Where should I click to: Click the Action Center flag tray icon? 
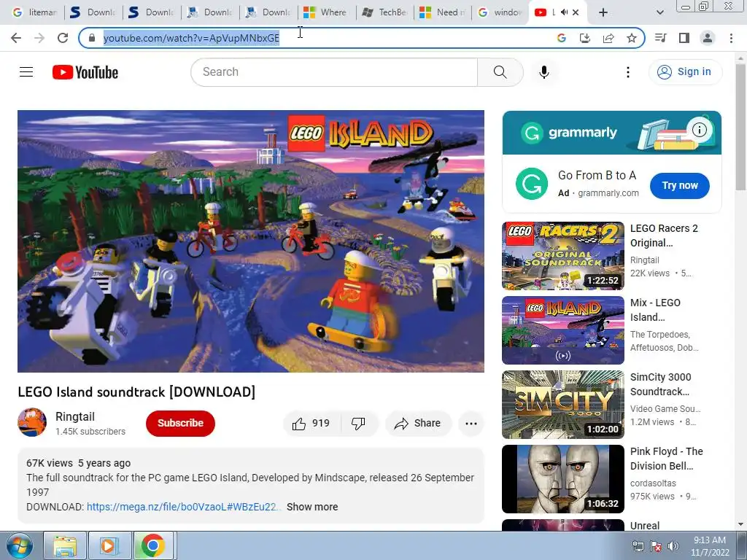[656, 546]
